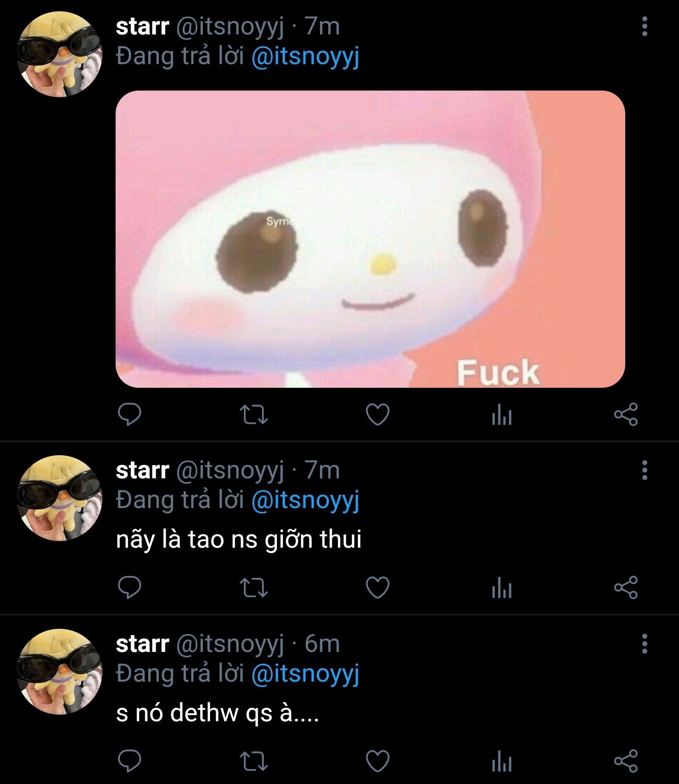The width and height of the screenshot is (679, 784).
Task: Open starr's profile picture on the first tweet
Action: (59, 54)
